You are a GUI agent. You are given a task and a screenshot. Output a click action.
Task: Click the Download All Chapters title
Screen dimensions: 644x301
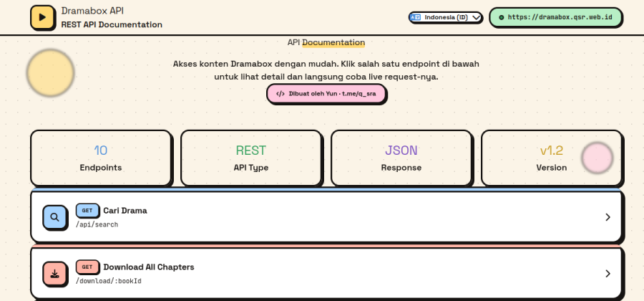click(149, 267)
